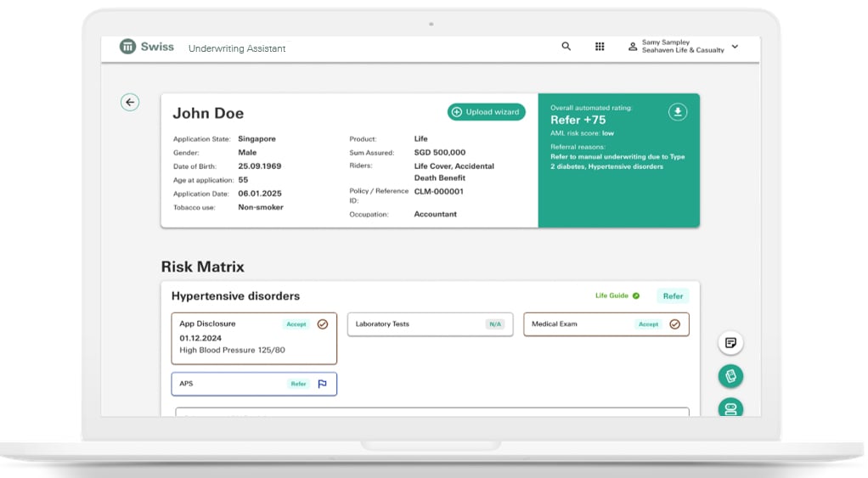
Task: Open the notes icon on right side
Action: [730, 343]
